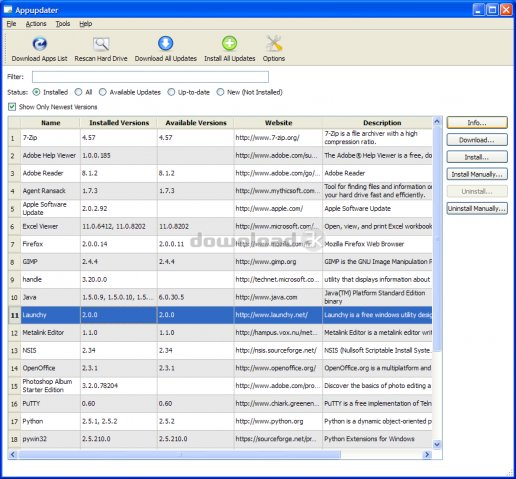
Task: Click the Rescan Hard Drive magnifier icon
Action: [x=101, y=44]
